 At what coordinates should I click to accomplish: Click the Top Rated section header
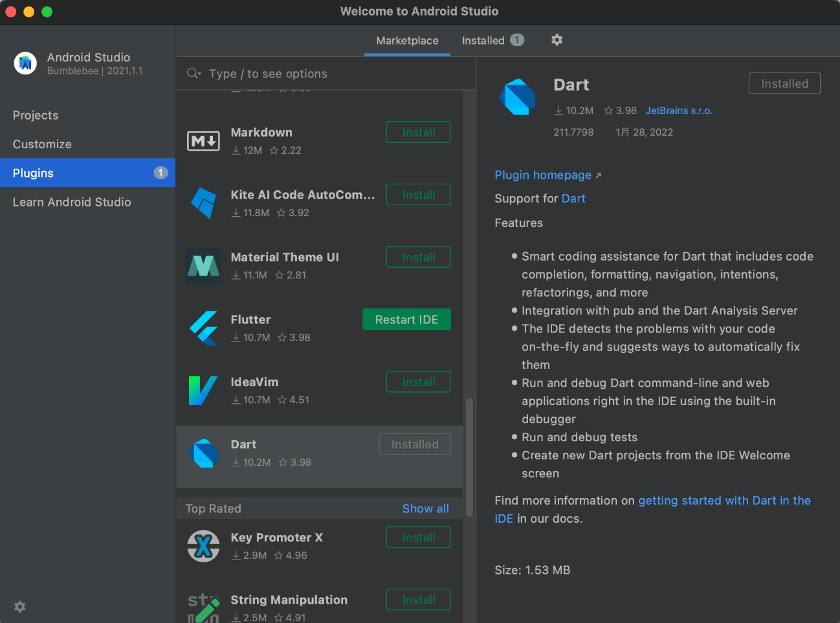coord(214,508)
